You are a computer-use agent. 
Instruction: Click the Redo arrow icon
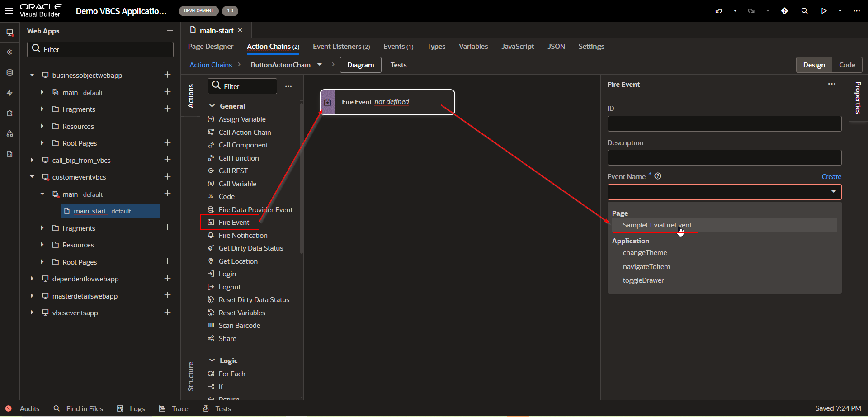pos(751,11)
